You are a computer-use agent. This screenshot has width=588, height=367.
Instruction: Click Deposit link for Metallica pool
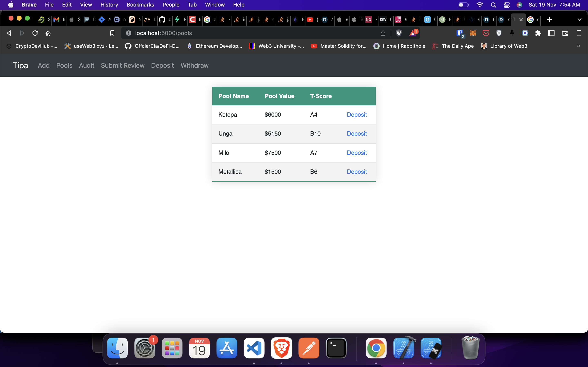(x=356, y=172)
